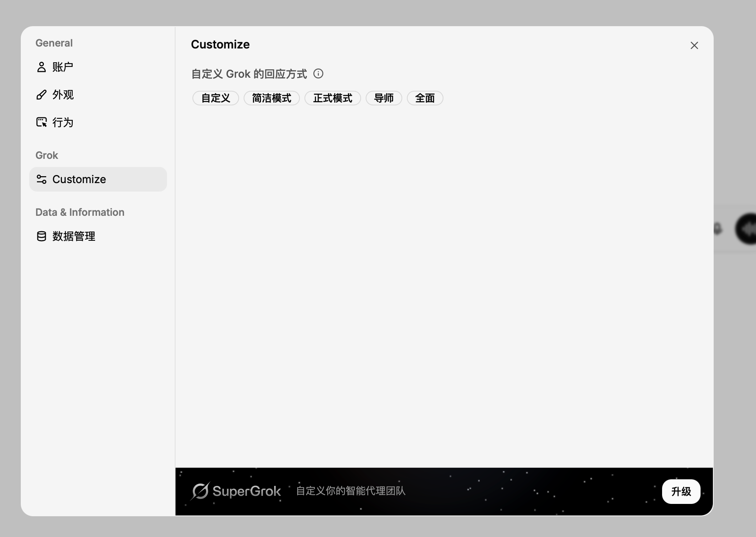Close the settings dialog with the X
Viewport: 756px width, 537px height.
tap(694, 45)
